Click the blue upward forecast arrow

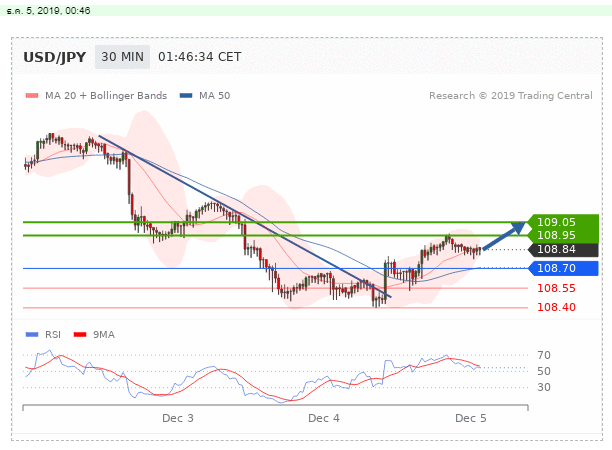[504, 237]
